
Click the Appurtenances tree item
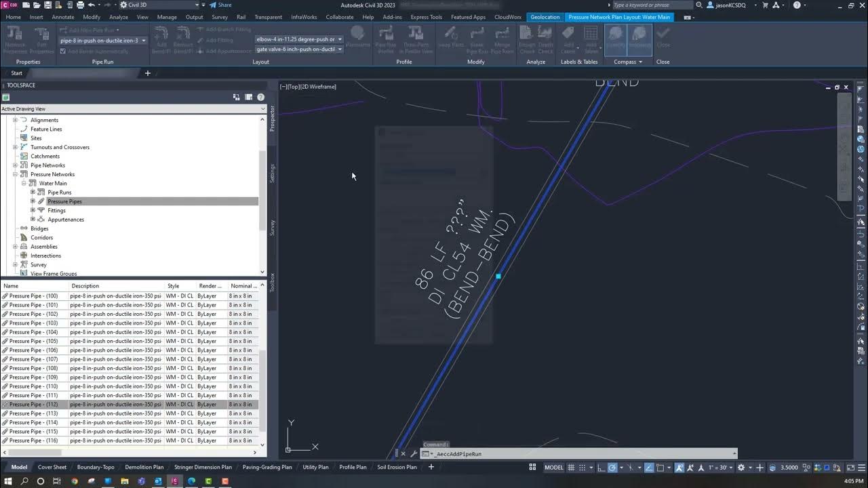66,220
